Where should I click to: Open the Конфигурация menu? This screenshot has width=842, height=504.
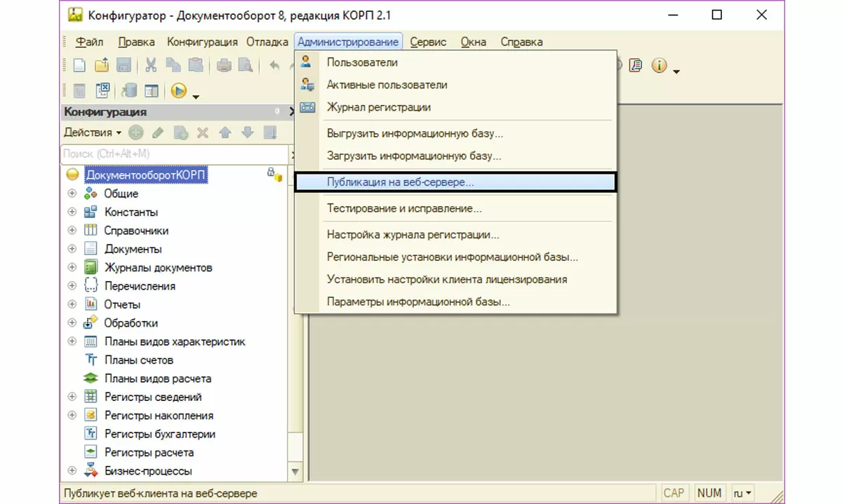[202, 42]
